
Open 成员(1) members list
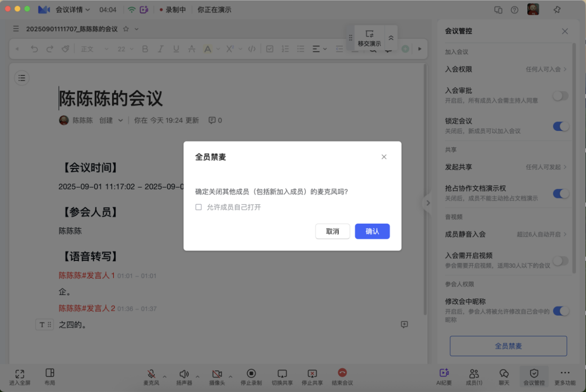tap(474, 377)
